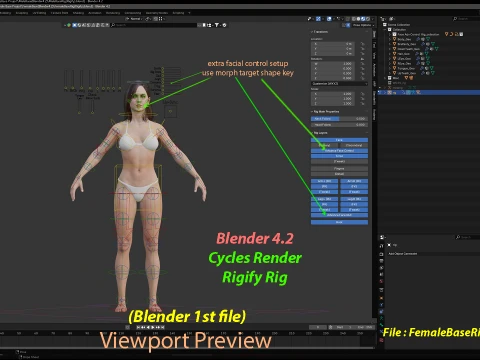Select Scene Collection in the outliner
Viewport: 480px width, 360px height.
click(399, 25)
